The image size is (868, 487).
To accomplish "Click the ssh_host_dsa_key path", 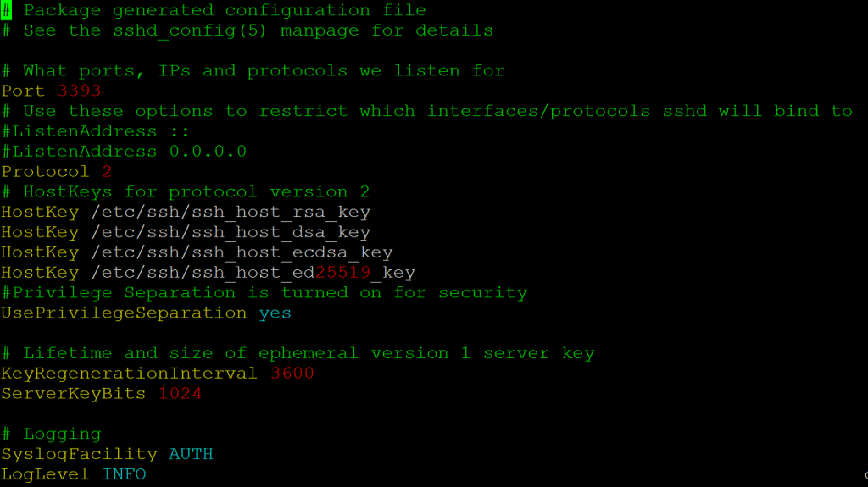I will tap(231, 232).
